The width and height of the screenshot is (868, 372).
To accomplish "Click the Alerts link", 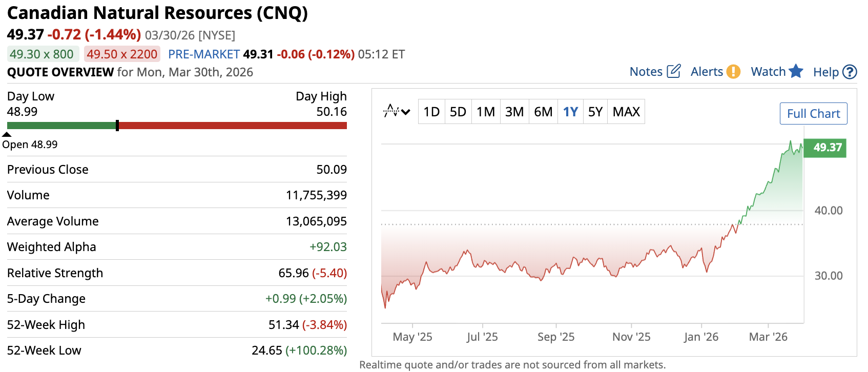I will 707,72.
